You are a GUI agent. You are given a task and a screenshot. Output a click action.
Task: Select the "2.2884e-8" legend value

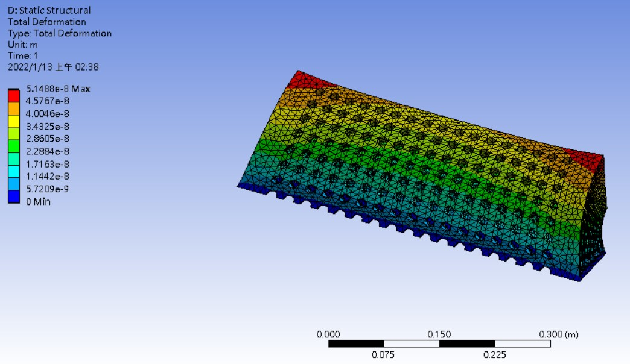48,151
